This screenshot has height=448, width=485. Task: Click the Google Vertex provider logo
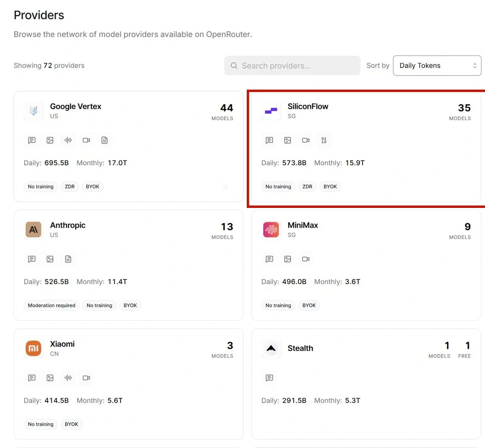33,110
